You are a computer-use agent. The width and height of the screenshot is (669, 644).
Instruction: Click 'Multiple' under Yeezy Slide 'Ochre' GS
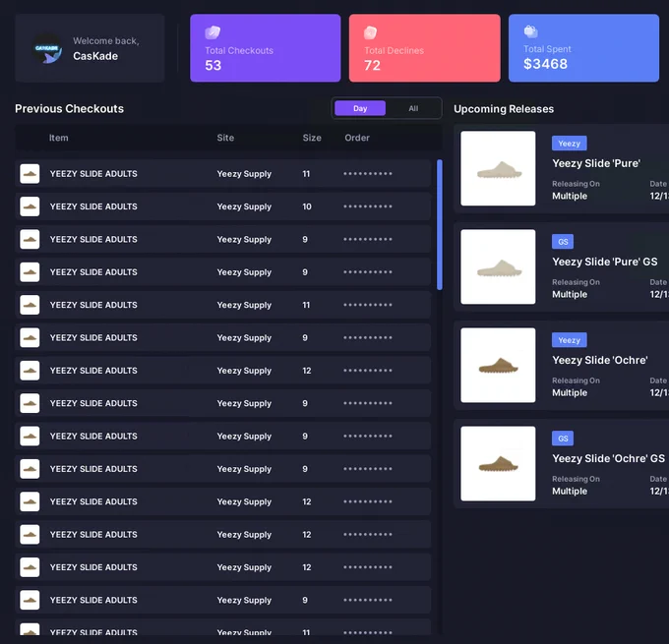(570, 492)
